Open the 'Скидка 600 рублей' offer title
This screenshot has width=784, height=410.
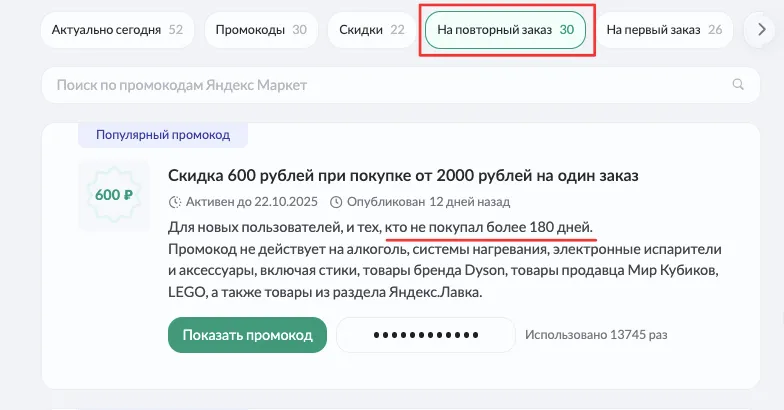pyautogui.click(x=403, y=176)
